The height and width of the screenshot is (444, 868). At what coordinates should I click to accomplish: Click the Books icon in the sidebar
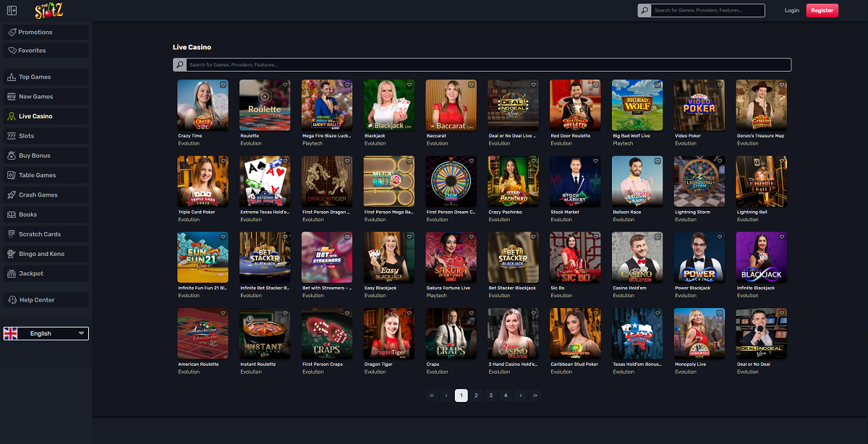point(12,214)
